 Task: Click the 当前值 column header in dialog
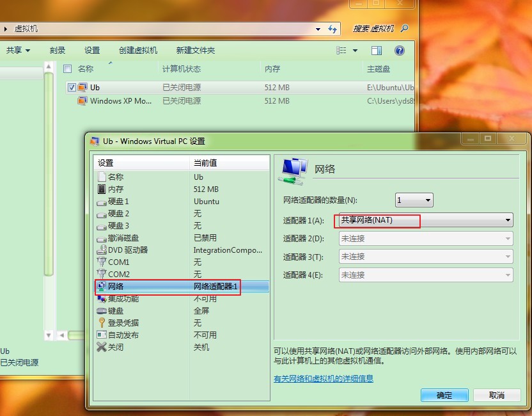230,163
